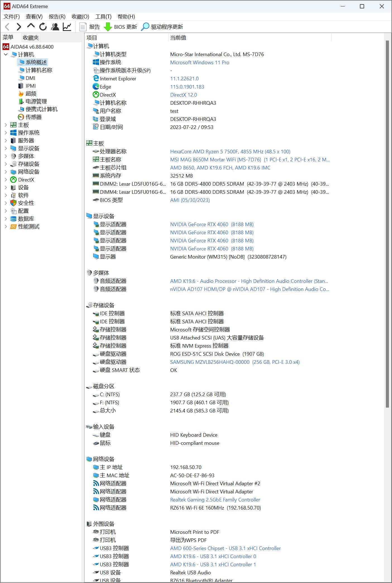Select the IPMI tree item
The image size is (392, 583).
click(31, 86)
